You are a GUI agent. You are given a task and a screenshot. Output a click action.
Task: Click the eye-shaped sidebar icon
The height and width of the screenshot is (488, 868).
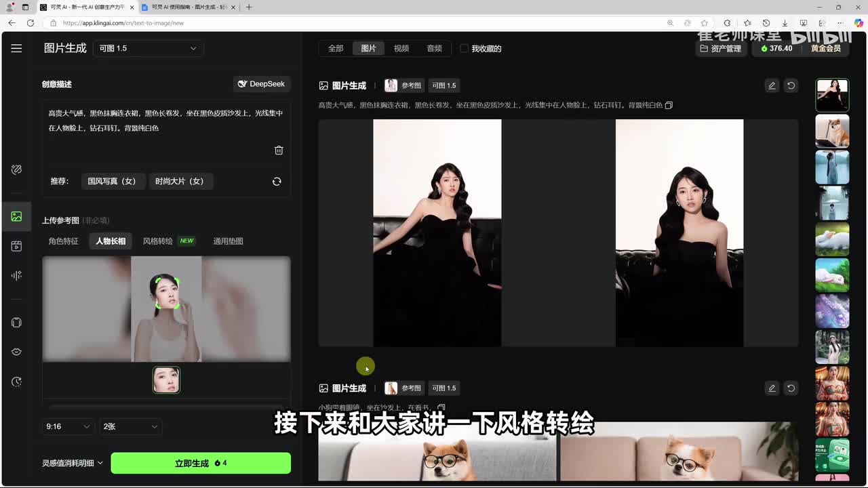coord(16,352)
